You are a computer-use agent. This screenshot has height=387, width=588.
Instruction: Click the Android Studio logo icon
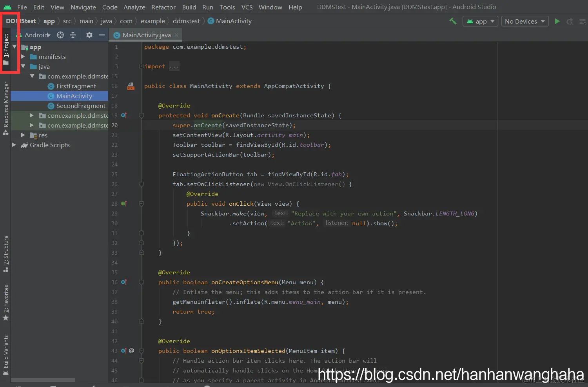pos(7,7)
